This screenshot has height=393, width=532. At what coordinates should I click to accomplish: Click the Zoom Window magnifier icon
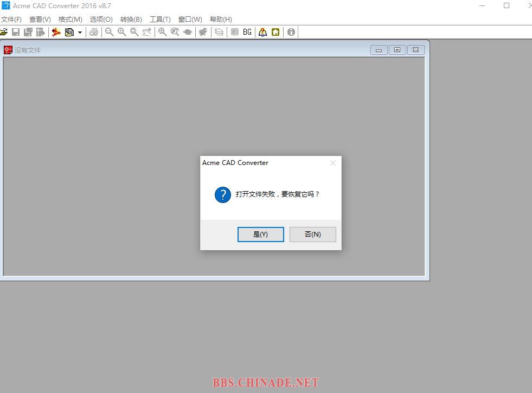pyautogui.click(x=134, y=32)
